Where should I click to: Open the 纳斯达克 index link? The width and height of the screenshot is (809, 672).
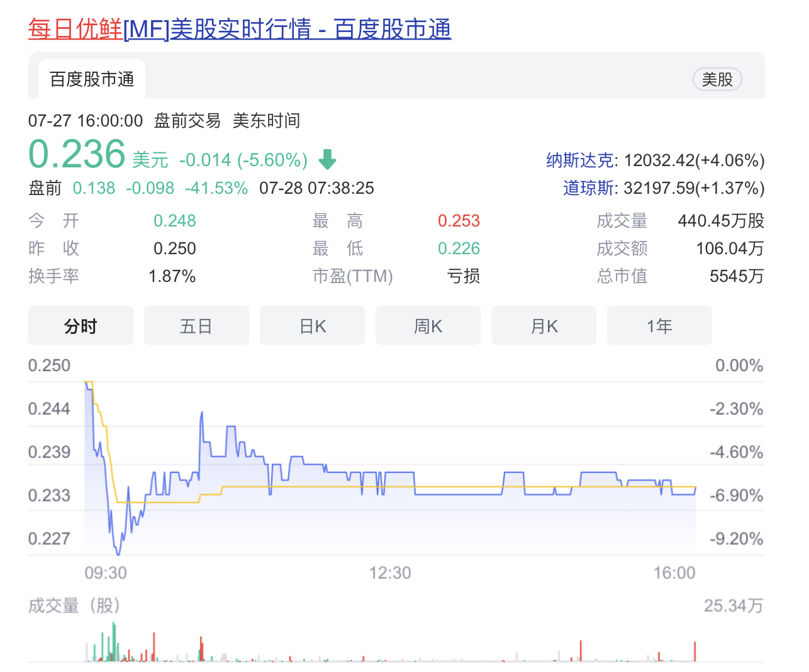579,160
